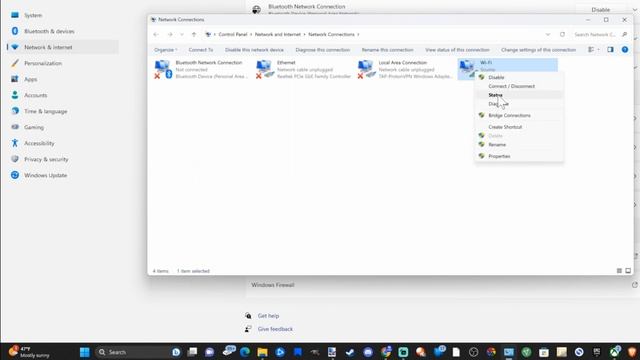This screenshot has width=640, height=360.
Task: Show the preview pane
Action: click(610, 49)
